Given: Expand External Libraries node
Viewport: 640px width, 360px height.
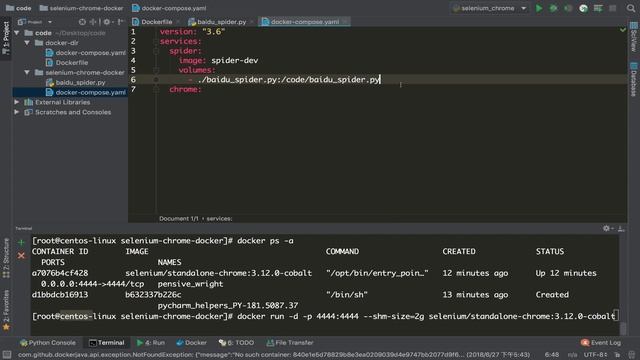Looking at the screenshot, I should [17, 102].
